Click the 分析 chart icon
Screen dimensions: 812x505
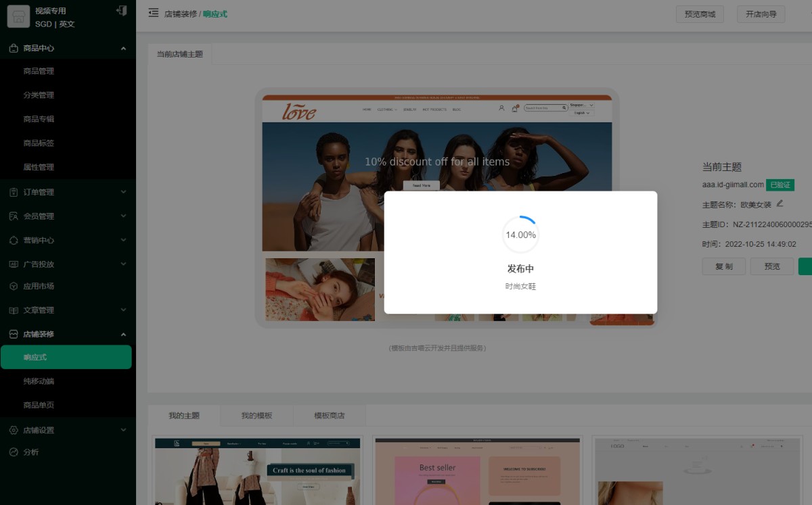[14, 452]
